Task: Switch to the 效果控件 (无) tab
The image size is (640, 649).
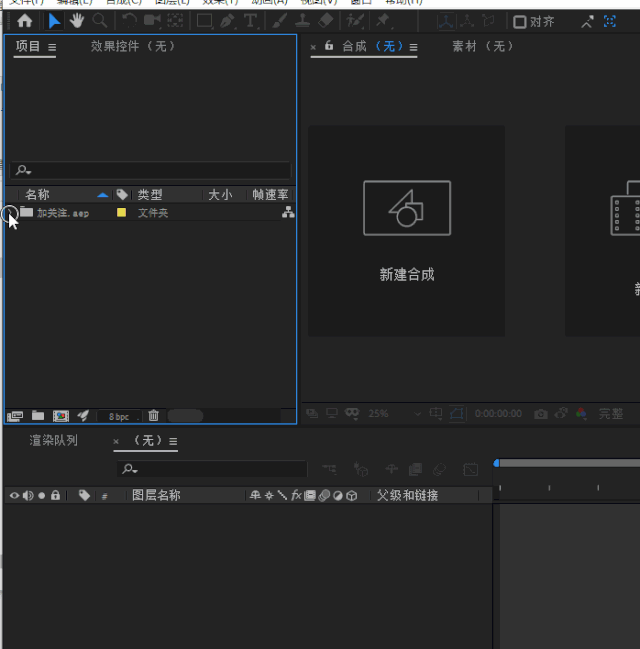Action: pos(133,46)
